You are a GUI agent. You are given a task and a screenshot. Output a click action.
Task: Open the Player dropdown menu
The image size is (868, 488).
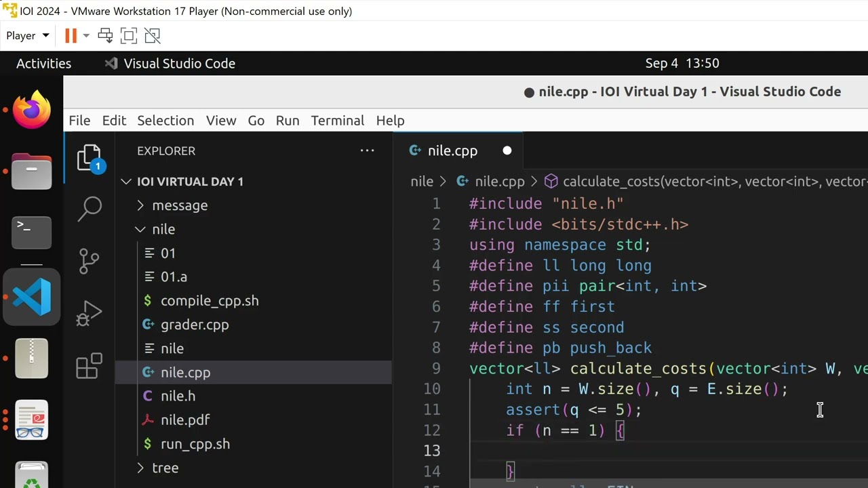point(28,35)
